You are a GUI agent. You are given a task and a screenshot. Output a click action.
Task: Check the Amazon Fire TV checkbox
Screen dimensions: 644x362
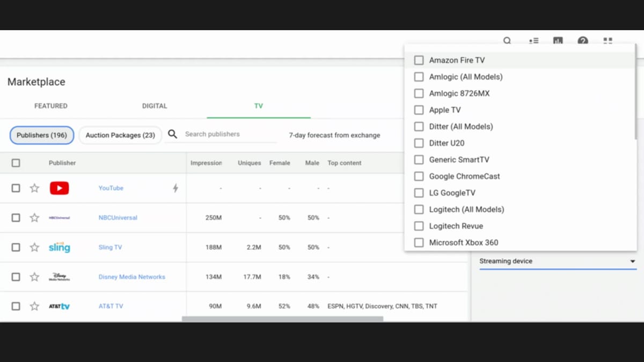click(419, 60)
